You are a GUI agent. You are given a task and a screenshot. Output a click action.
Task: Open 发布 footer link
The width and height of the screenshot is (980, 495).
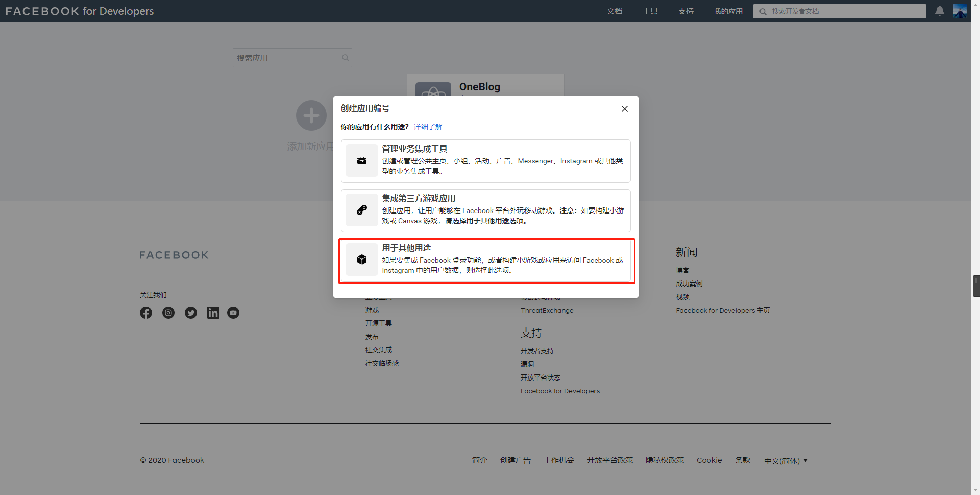372,337
